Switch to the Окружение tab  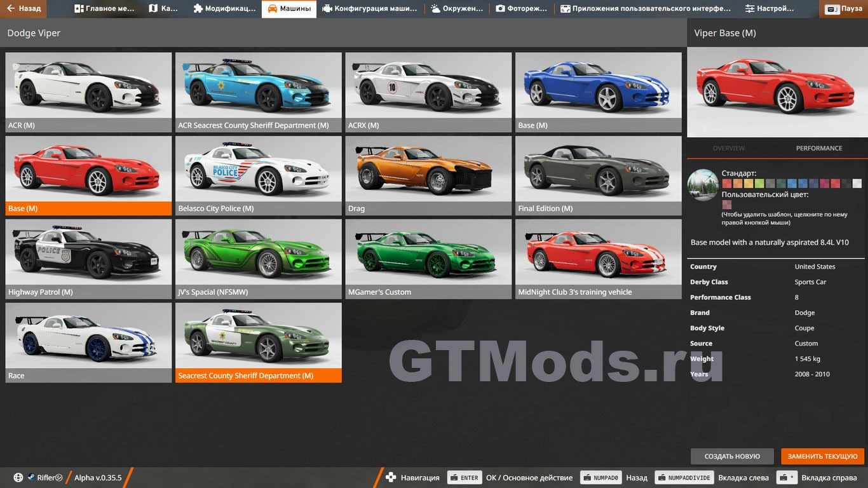click(457, 9)
